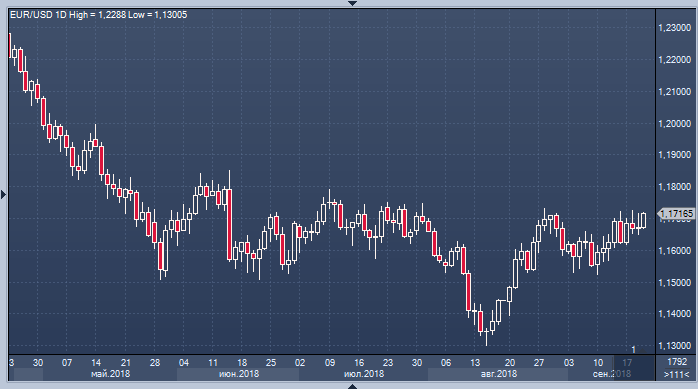Click the bottom edge expander arrow
The height and width of the screenshot is (389, 698).
tap(352, 386)
